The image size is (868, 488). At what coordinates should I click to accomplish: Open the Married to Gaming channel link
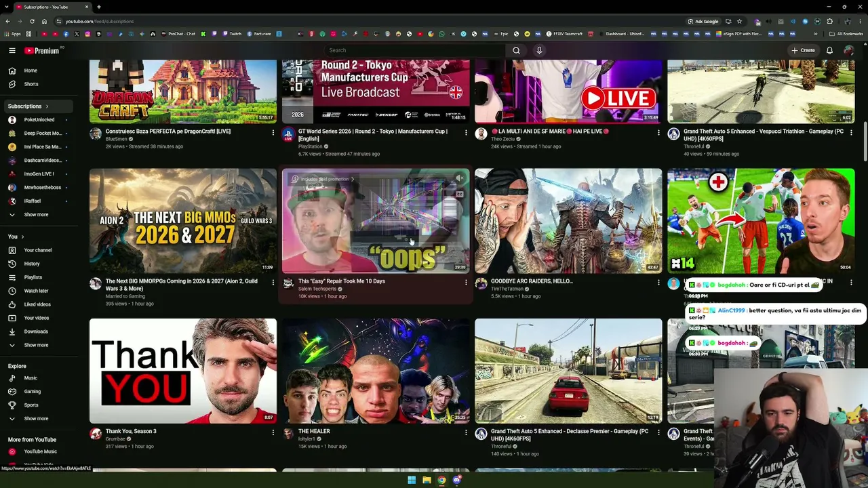pos(125,296)
